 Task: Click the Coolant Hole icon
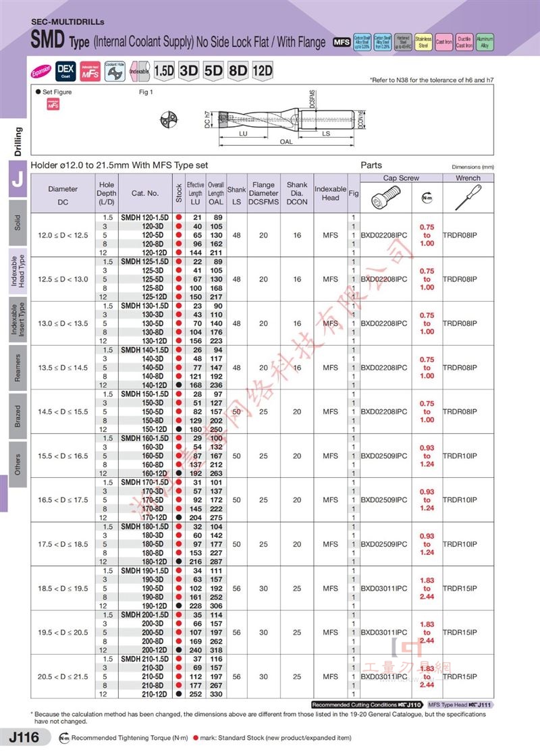pyautogui.click(x=115, y=72)
